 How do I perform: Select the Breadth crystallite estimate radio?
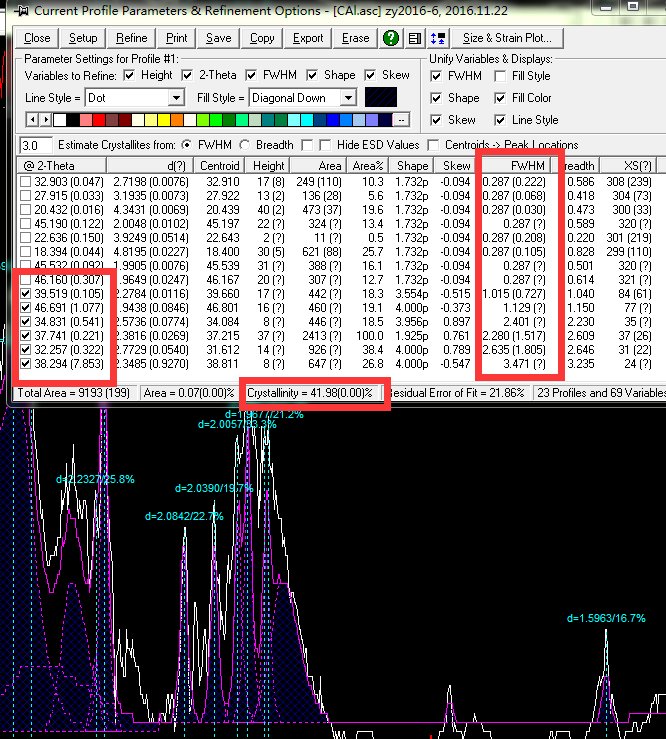tap(245, 145)
